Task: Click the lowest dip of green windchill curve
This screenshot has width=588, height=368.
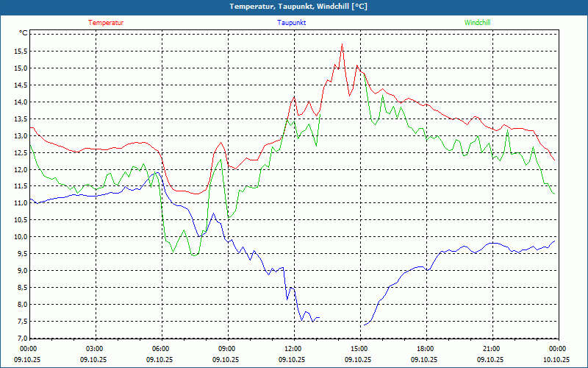Action: click(x=193, y=255)
